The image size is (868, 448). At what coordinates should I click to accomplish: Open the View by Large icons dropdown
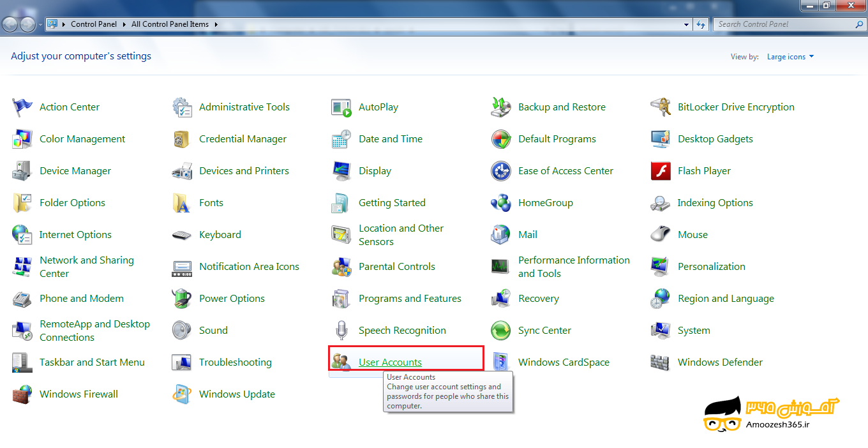791,57
